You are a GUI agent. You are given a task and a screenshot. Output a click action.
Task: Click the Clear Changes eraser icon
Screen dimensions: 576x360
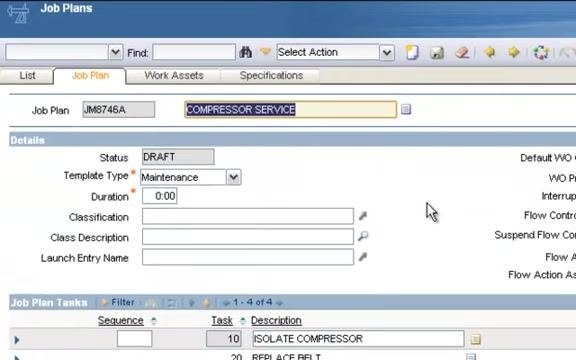[462, 53]
